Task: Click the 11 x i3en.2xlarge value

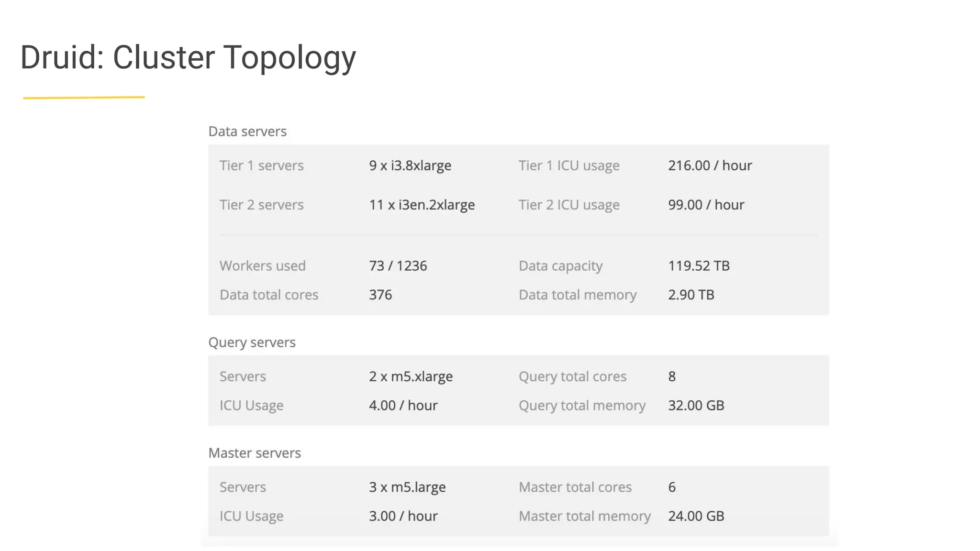Action: (x=422, y=205)
